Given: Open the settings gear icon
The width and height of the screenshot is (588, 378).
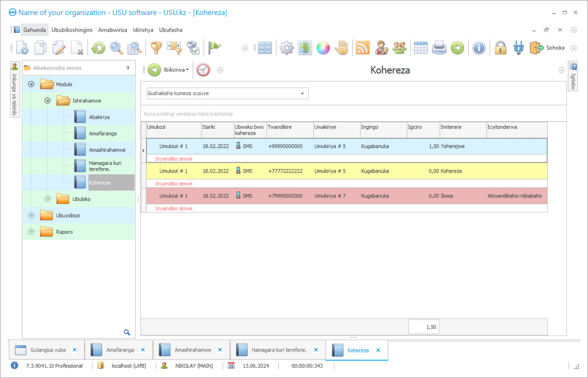Looking at the screenshot, I should pos(287,48).
